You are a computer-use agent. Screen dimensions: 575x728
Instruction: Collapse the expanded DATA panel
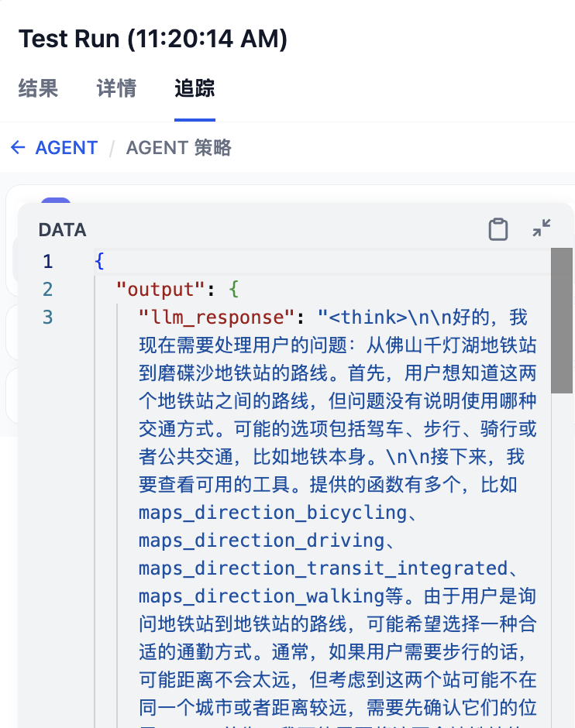tap(542, 228)
